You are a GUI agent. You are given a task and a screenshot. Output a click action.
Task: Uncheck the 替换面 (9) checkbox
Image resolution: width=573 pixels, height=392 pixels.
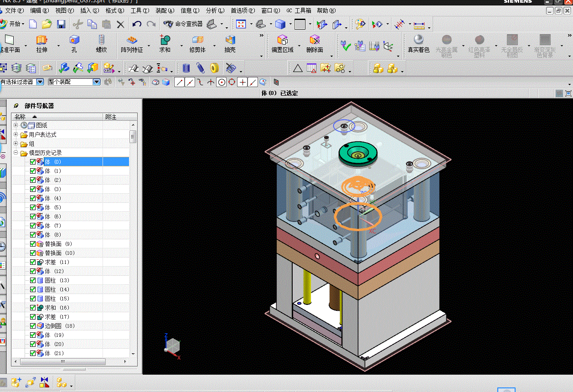[33, 244]
